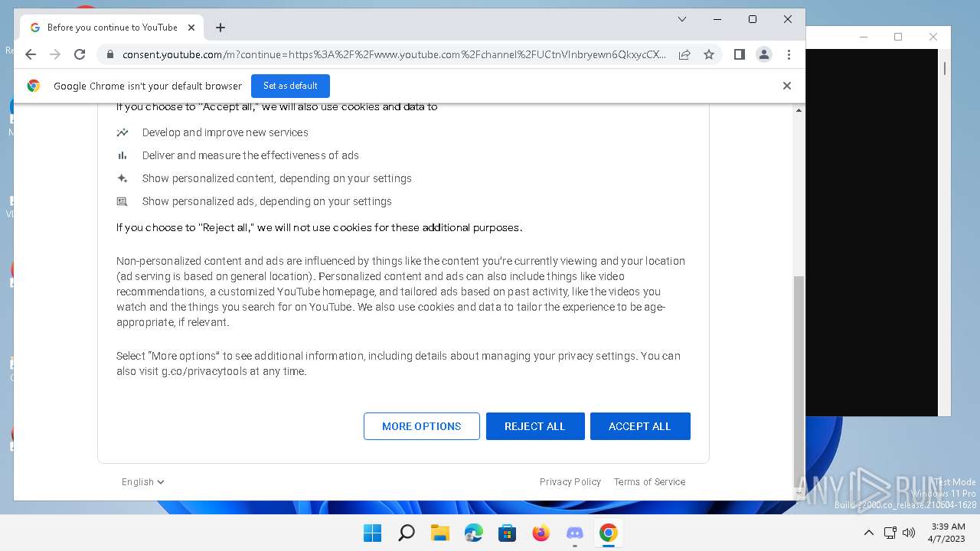Screen dimensions: 980x551
Task: Click 'Deliver and measure the effectiveness of ads'
Action: point(250,155)
